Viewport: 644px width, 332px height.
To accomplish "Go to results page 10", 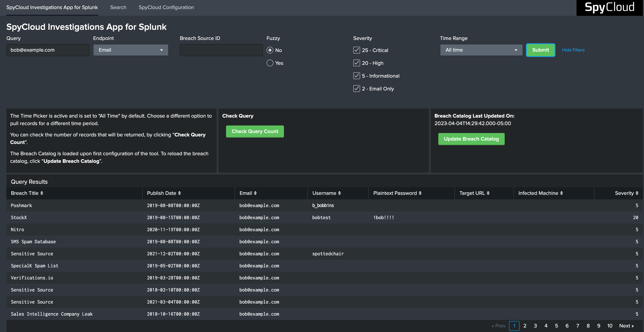I will [610, 326].
